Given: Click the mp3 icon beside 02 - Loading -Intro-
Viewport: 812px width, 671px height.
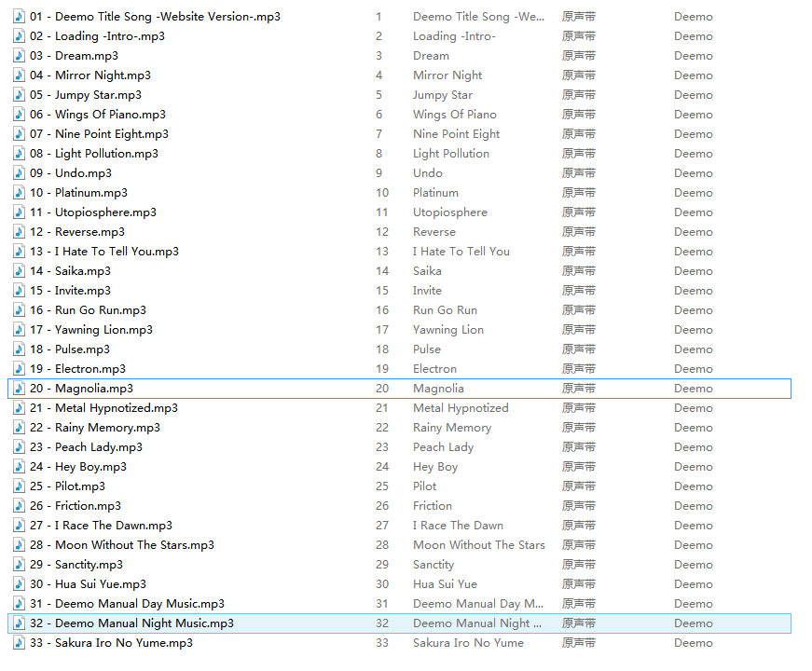Looking at the screenshot, I should coord(19,35).
